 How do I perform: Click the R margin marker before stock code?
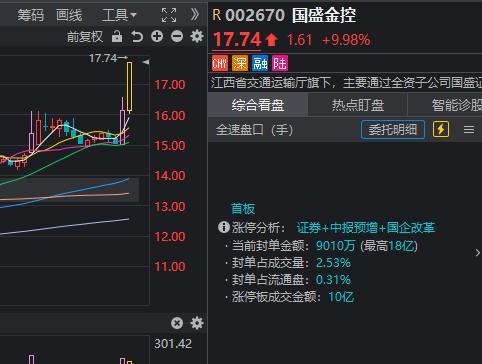[216, 15]
